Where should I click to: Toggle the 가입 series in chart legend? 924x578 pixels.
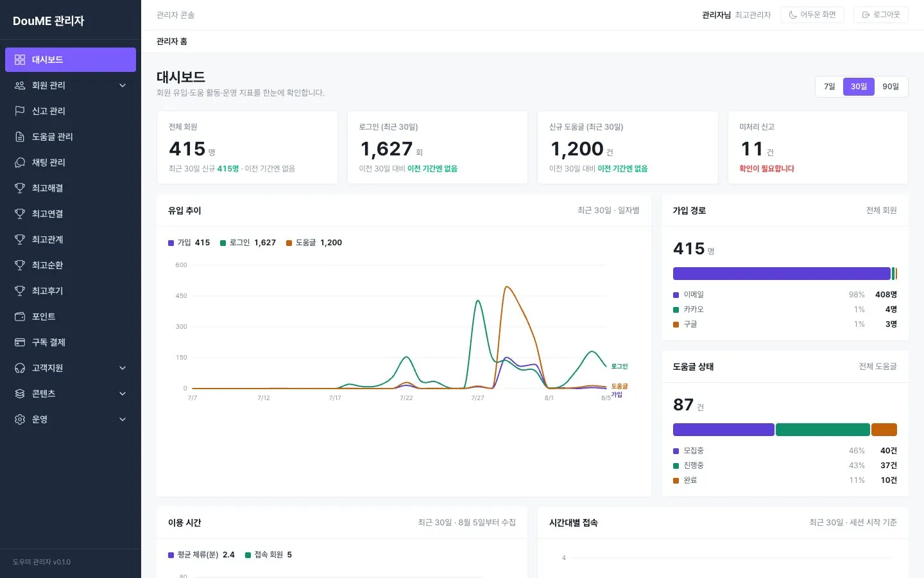[189, 243]
